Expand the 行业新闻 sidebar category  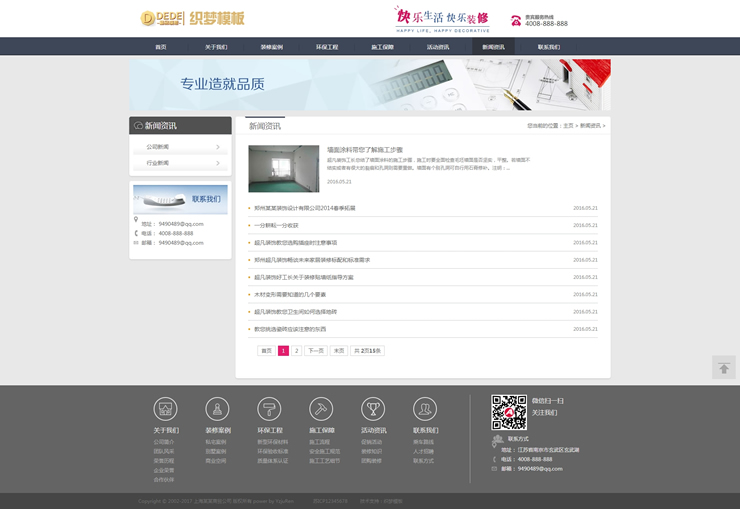(181, 162)
